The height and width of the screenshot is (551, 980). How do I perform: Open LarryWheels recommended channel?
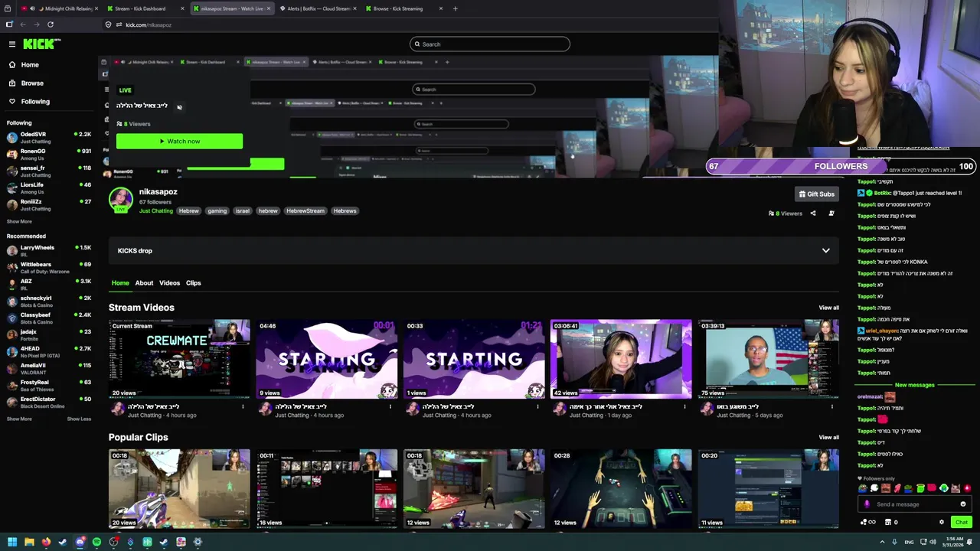[49, 250]
